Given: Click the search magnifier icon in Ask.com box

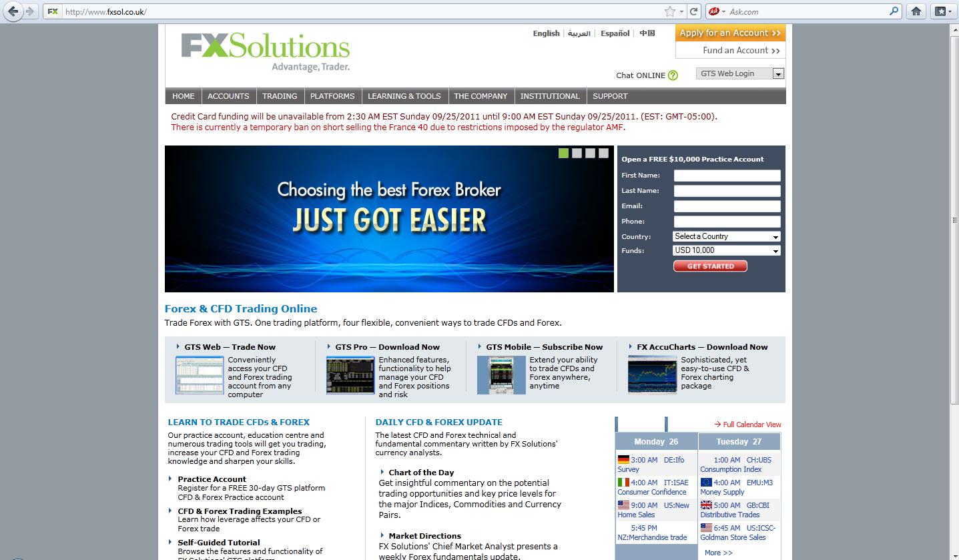Looking at the screenshot, I should [894, 11].
